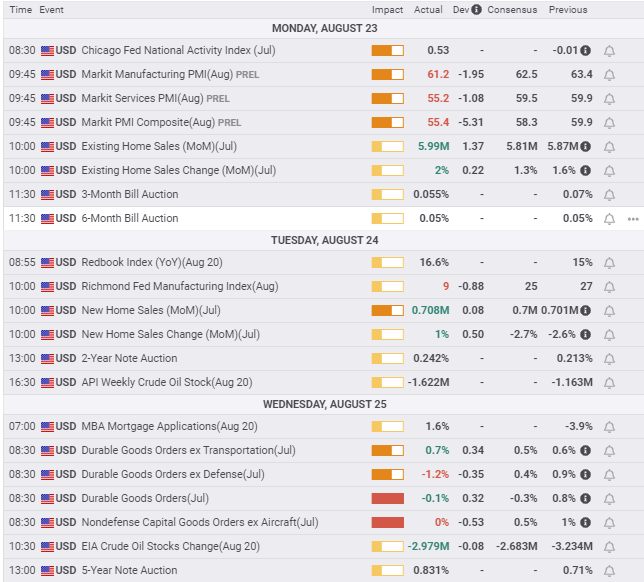
Task: Open New Home Sales Change (MoM)(Jul) event
Action: coord(170,334)
